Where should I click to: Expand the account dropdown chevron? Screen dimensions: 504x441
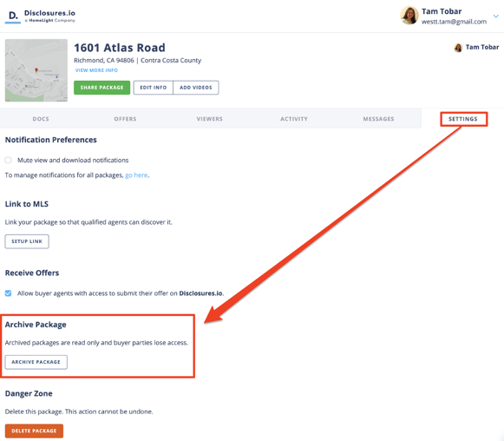click(496, 16)
